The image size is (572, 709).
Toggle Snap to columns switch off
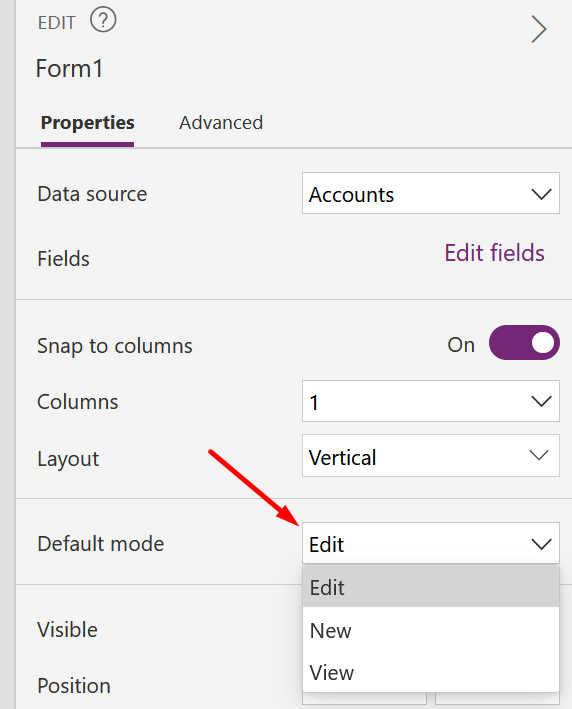(524, 343)
